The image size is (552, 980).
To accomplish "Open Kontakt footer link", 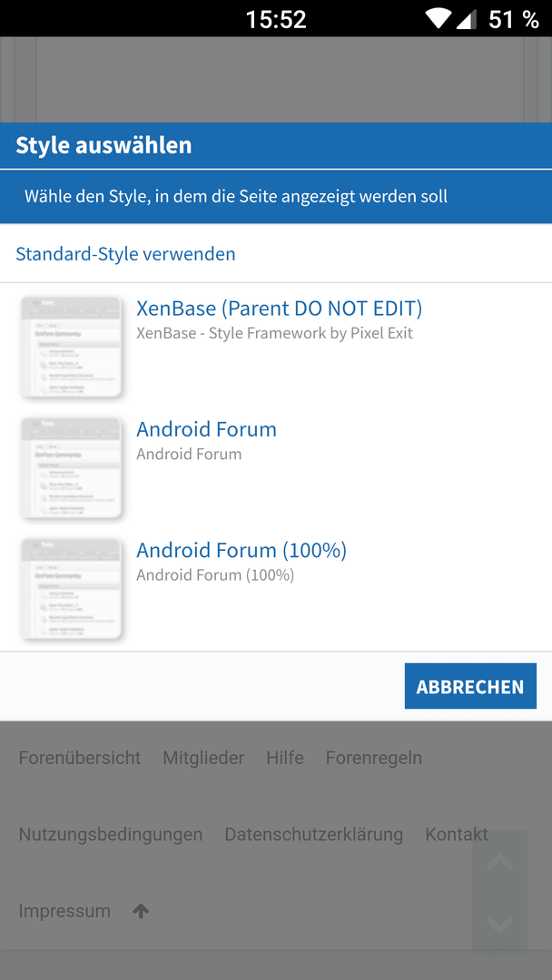I will pyautogui.click(x=457, y=835).
